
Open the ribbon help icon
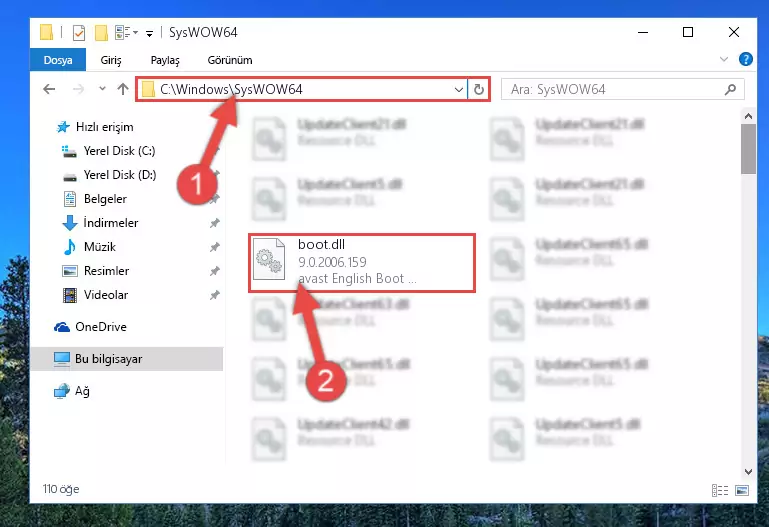(x=745, y=59)
